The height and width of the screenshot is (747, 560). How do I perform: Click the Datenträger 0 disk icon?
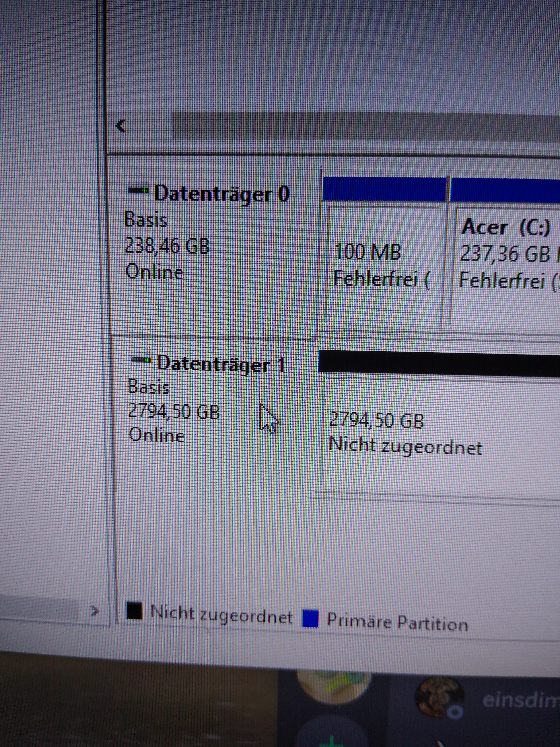coord(138,190)
